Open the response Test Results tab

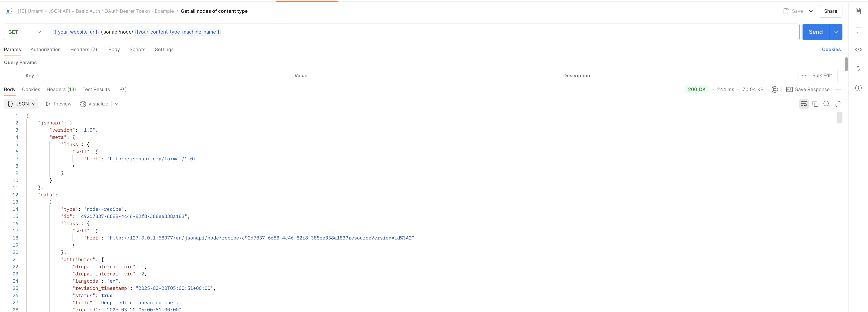pos(96,89)
